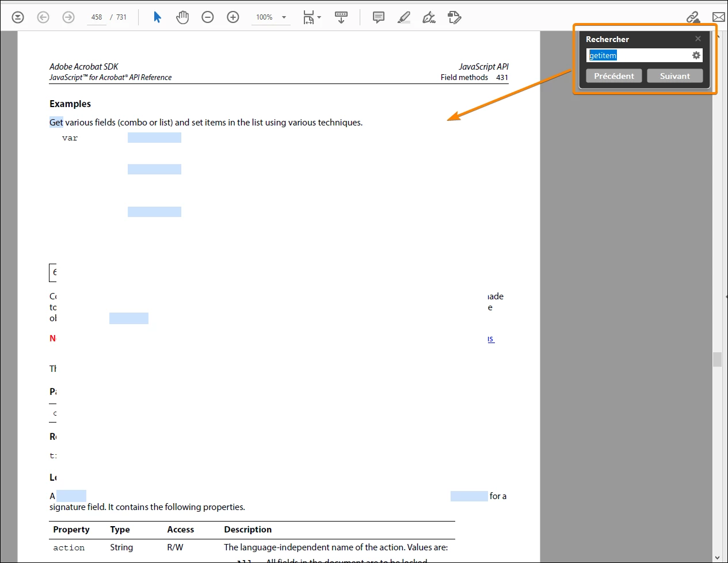Click the 'var' code text

click(70, 138)
